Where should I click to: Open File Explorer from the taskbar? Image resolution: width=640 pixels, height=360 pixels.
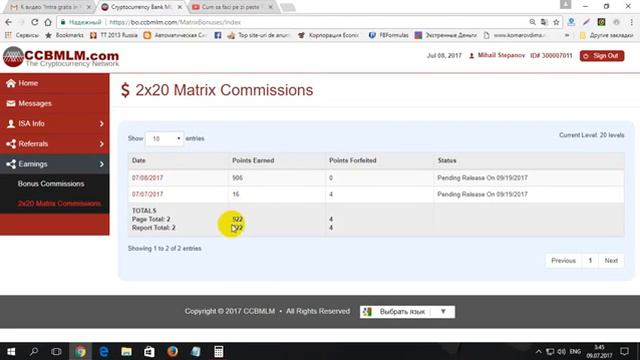click(127, 351)
